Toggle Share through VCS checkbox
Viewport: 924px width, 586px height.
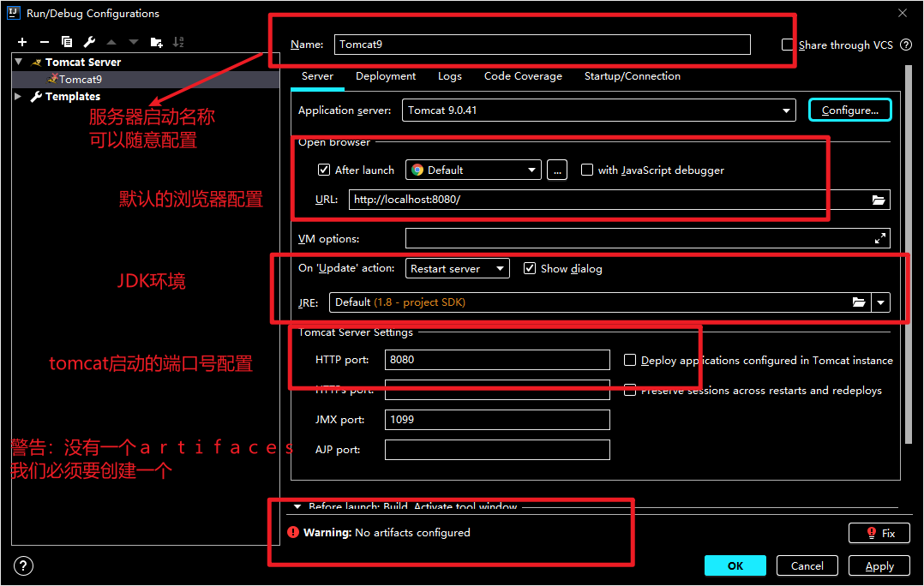pos(787,45)
